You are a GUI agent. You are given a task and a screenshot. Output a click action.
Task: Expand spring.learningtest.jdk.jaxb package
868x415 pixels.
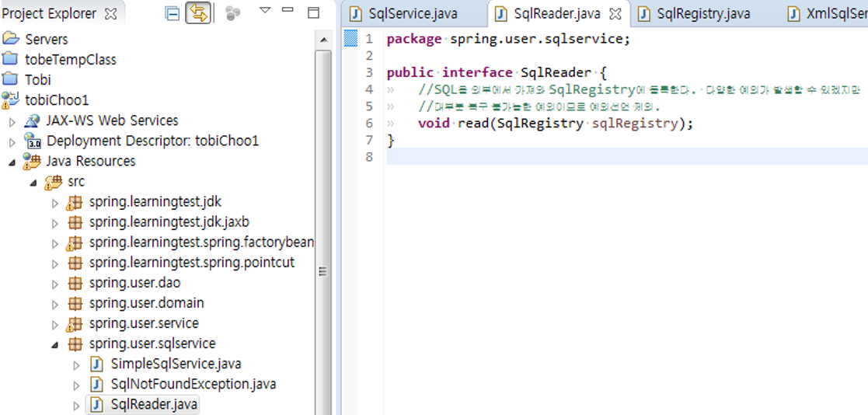pyautogui.click(x=55, y=223)
